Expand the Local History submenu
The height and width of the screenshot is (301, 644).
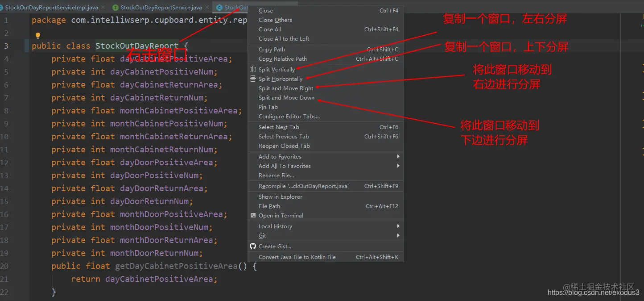pos(326,226)
